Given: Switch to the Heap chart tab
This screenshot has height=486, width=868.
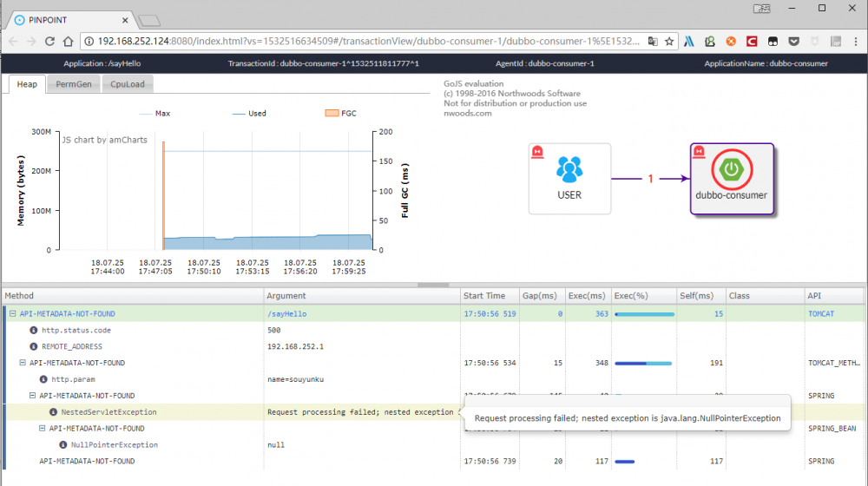Looking at the screenshot, I should coord(27,84).
